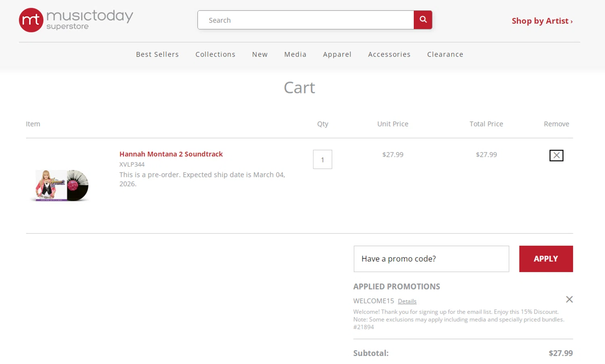
Task: Go to Collections
Action: point(215,54)
